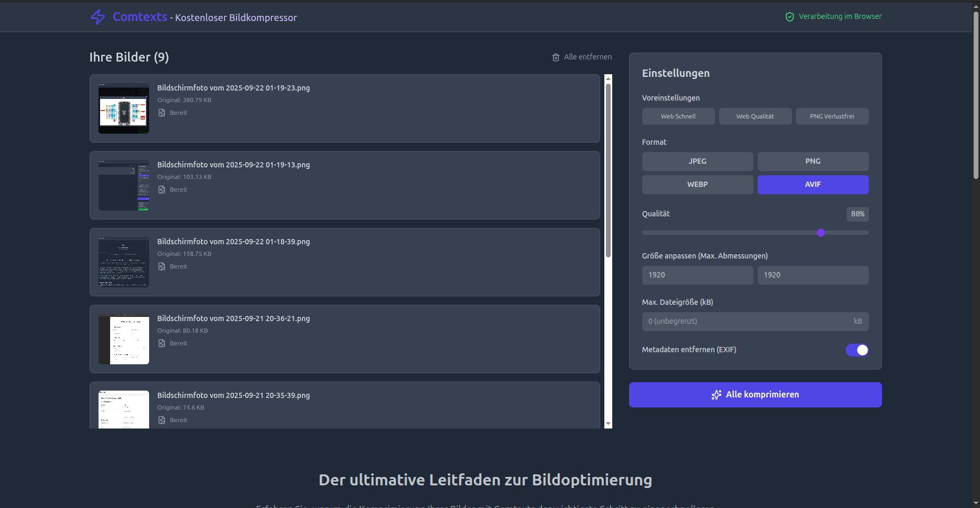The width and height of the screenshot is (980, 508).
Task: Click the width input showing 1920
Action: pyautogui.click(x=697, y=275)
